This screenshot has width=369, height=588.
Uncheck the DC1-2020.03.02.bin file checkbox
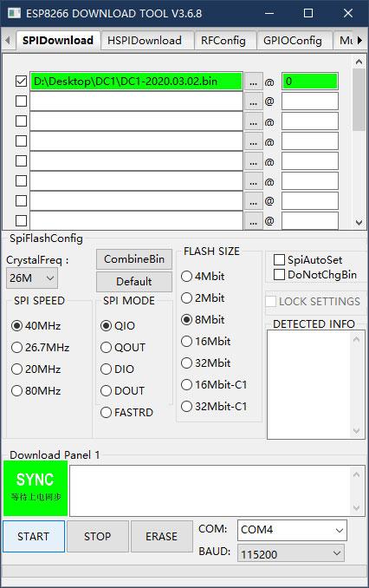[22, 81]
